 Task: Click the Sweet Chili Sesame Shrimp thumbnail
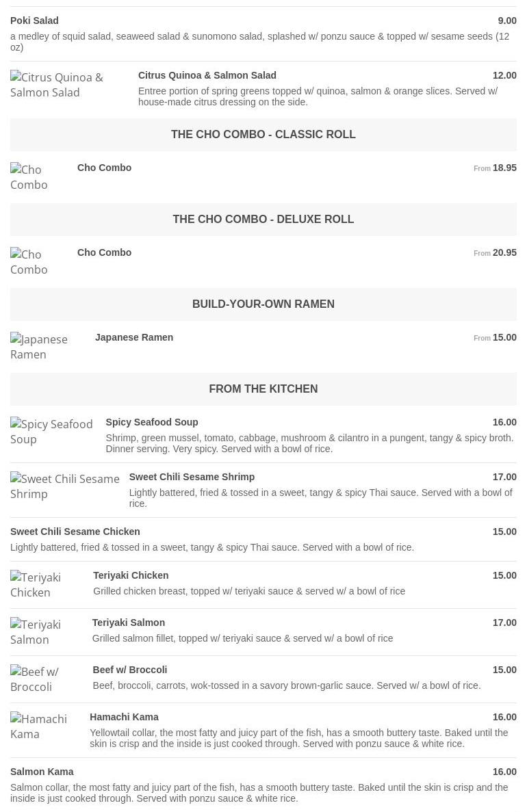click(64, 486)
